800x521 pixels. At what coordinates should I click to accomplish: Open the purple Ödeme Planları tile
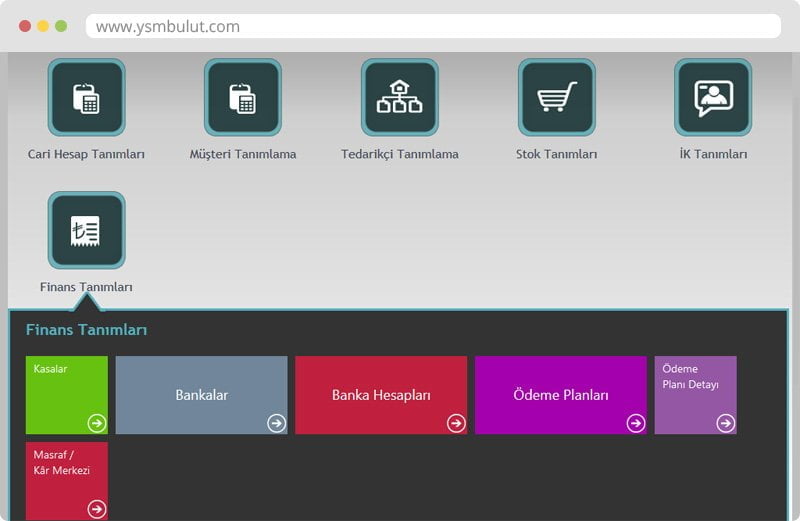(x=560, y=395)
